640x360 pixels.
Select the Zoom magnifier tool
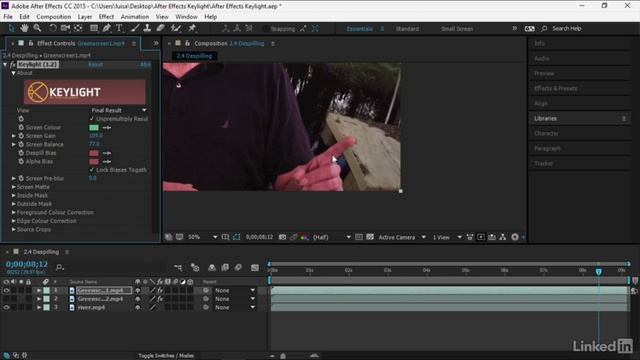37,28
